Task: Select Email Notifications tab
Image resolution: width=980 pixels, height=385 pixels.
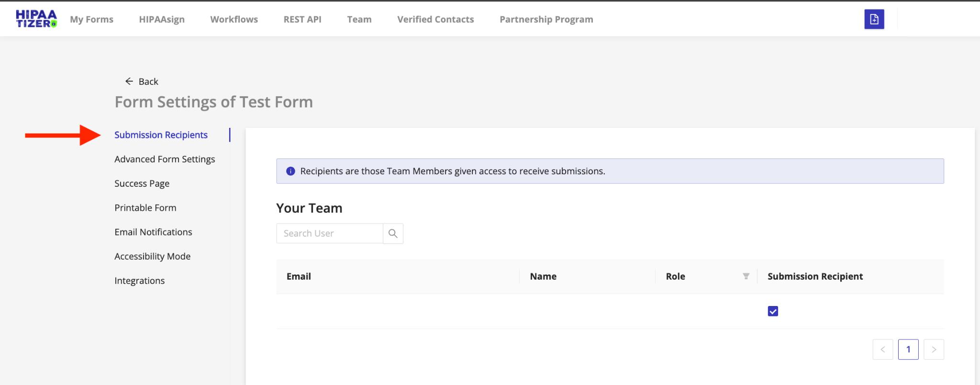Action: (x=153, y=232)
